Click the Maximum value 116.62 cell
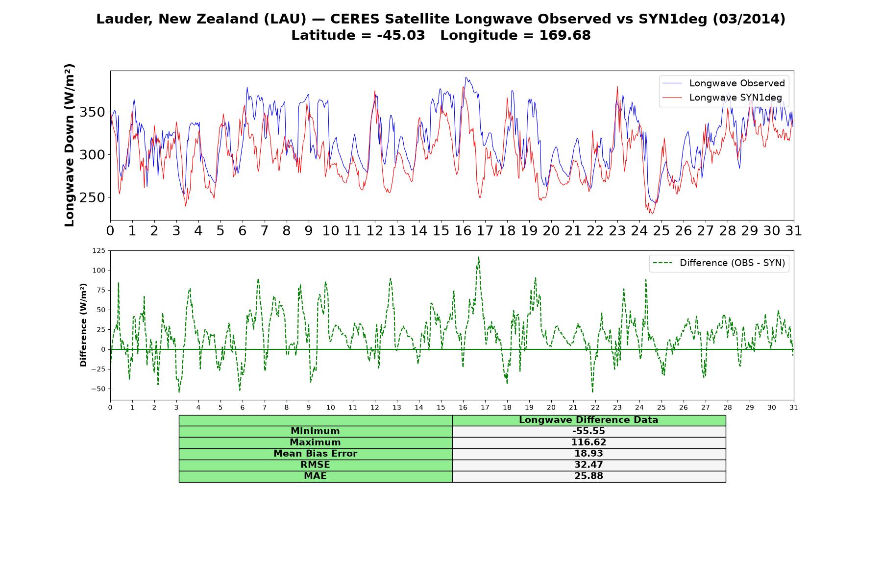Image resolution: width=882 pixels, height=588 pixels. click(588, 442)
